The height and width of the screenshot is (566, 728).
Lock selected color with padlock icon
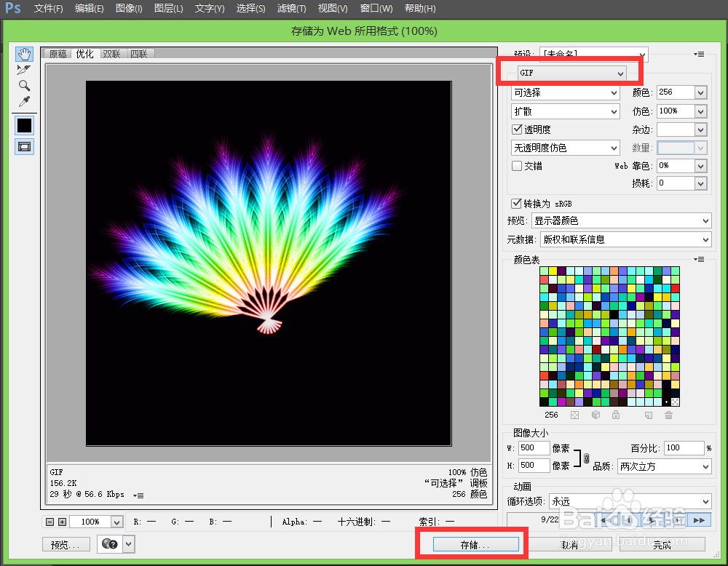click(616, 415)
